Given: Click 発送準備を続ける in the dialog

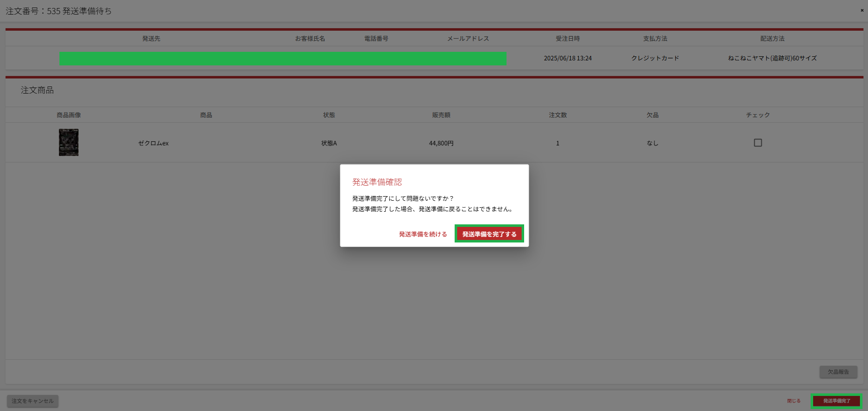Looking at the screenshot, I should click(422, 234).
